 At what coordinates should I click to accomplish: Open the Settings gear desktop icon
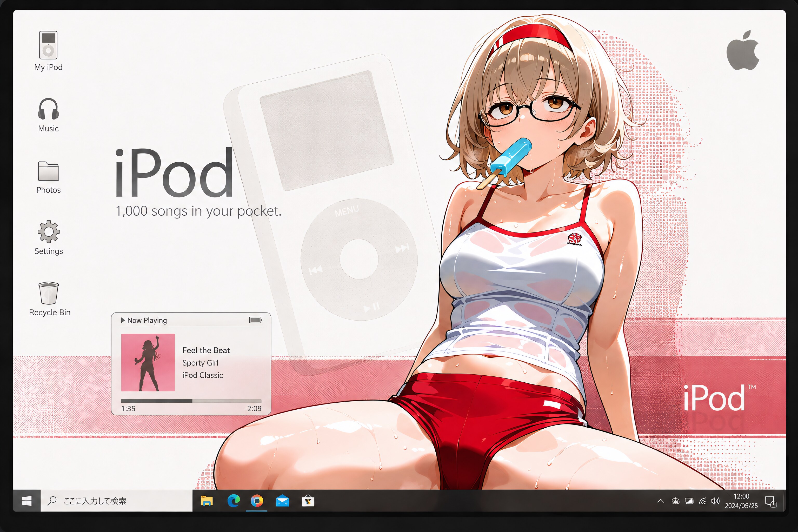coord(49,237)
